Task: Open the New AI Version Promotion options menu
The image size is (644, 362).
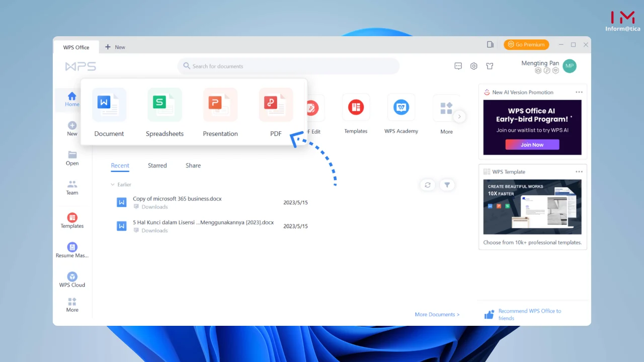Action: click(579, 93)
